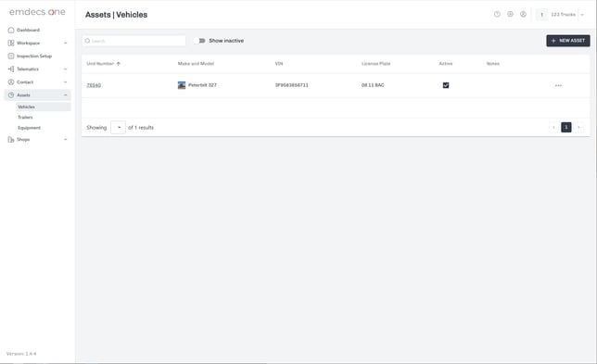Click the license plate value 08 11 BAC
The height and width of the screenshot is (364, 597).
coord(373,85)
